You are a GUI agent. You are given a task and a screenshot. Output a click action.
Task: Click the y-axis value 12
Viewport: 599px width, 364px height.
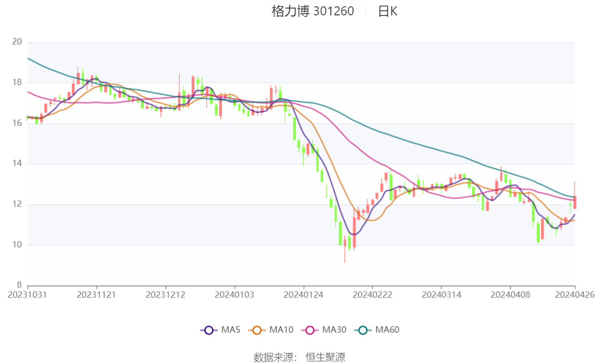point(17,204)
